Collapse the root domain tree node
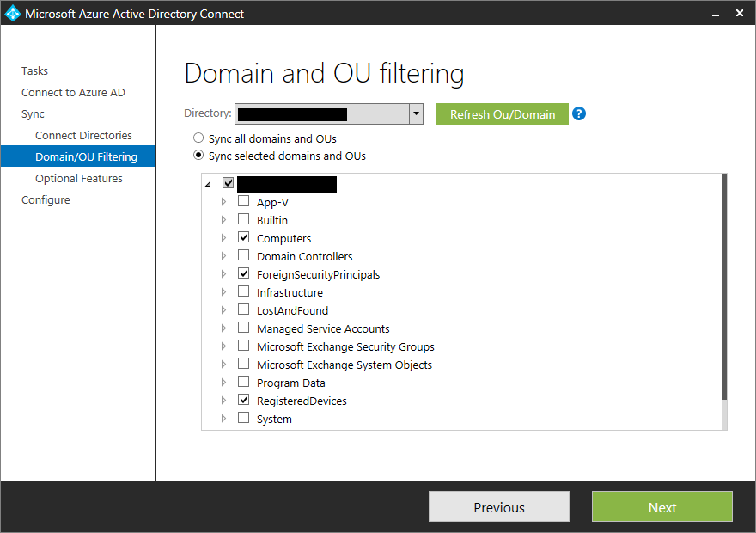Viewport: 756px width, 533px height. tap(208, 184)
